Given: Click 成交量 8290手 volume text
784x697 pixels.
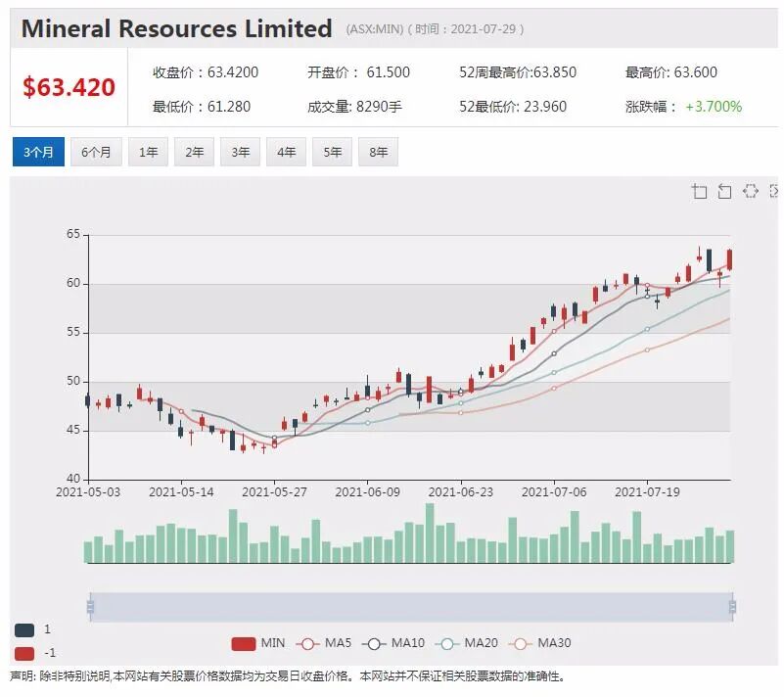Looking at the screenshot, I should click(354, 107).
